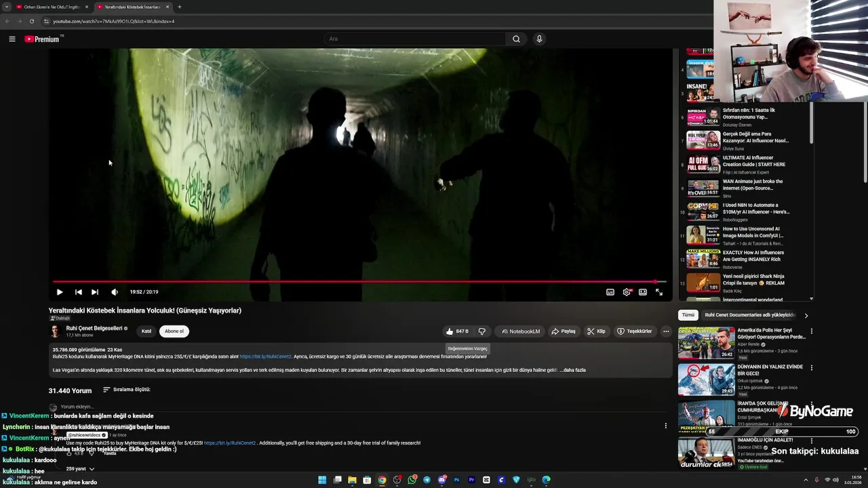868x488 pixels.
Task: Open EXACTLY How AI Influencers video
Action: click(753, 256)
